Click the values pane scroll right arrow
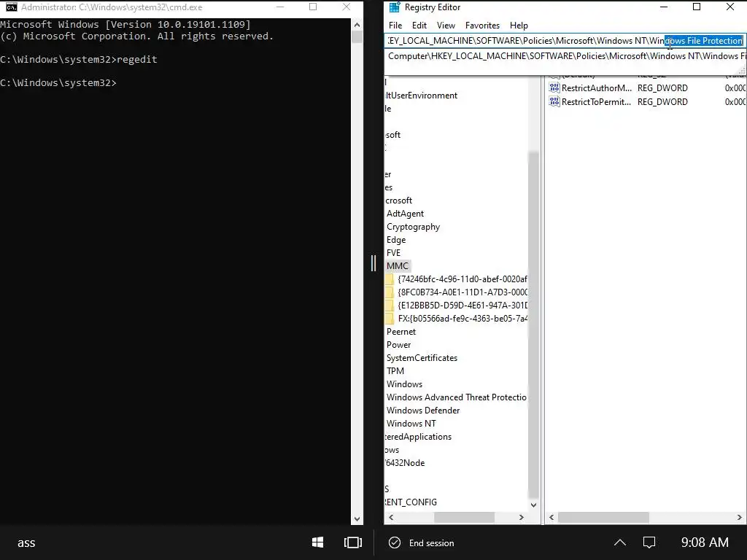747x560 pixels. coord(740,517)
